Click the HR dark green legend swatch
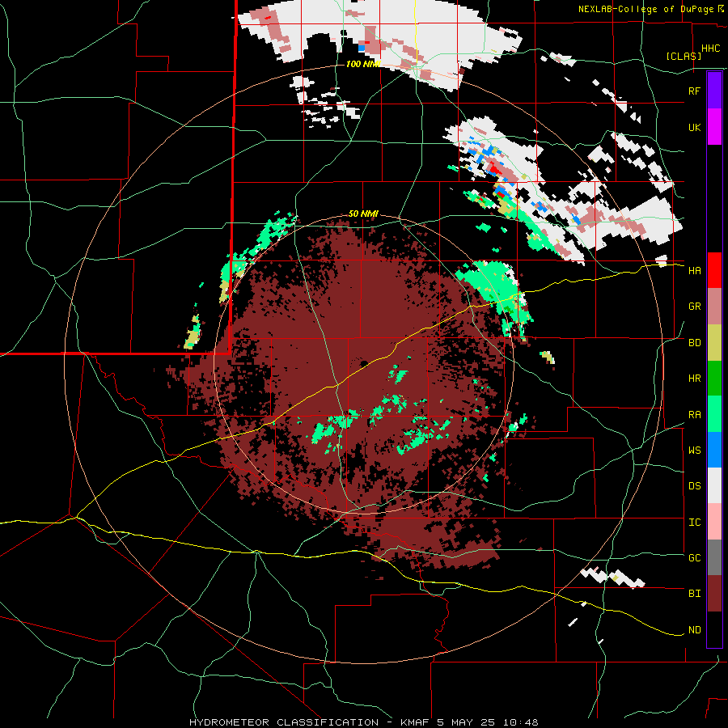 click(x=714, y=379)
